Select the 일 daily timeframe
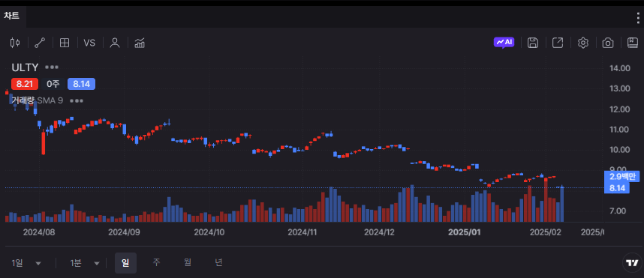Image resolution: width=644 pixels, height=278 pixels. [x=125, y=263]
